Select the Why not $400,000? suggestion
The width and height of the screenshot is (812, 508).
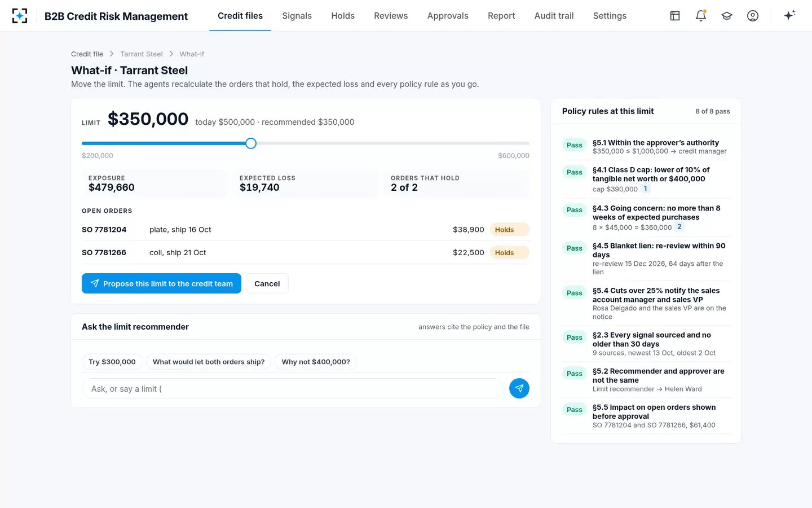pyautogui.click(x=316, y=362)
